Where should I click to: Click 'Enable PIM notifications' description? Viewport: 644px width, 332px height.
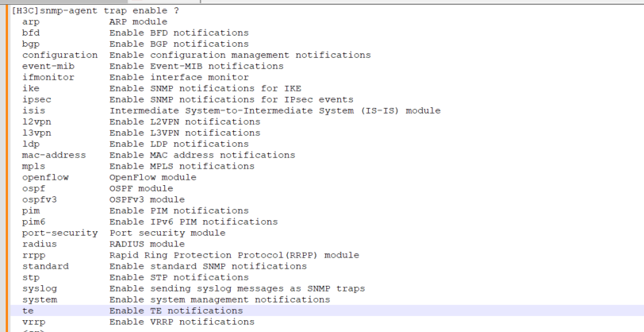tap(179, 210)
